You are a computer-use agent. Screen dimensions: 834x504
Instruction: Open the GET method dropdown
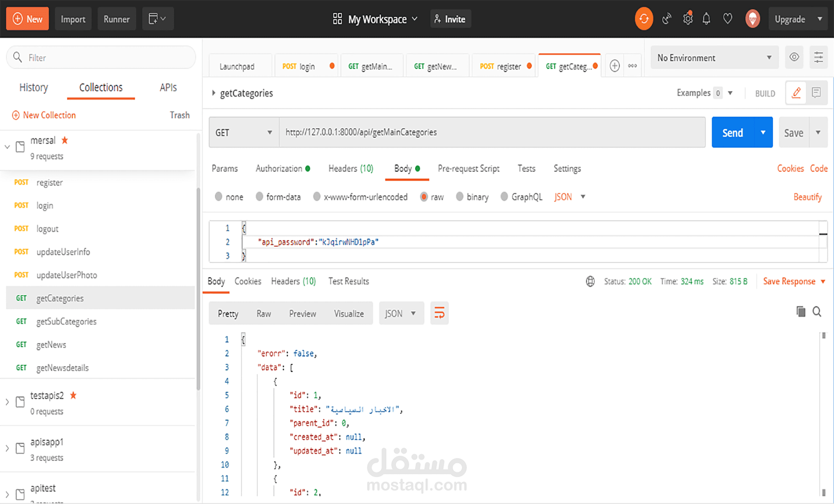244,132
